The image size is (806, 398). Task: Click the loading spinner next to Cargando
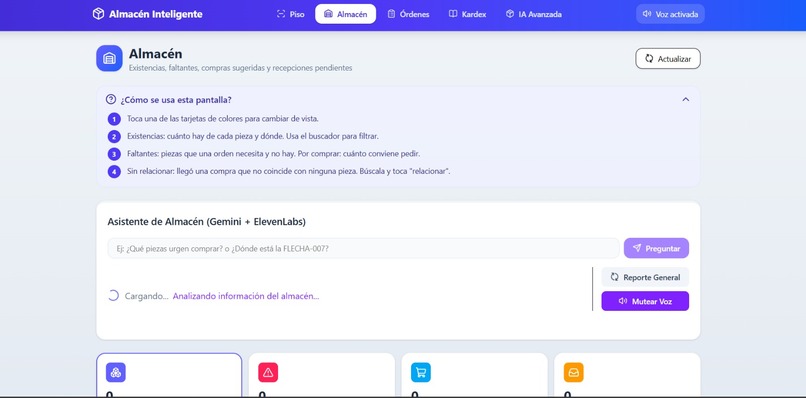coord(113,296)
